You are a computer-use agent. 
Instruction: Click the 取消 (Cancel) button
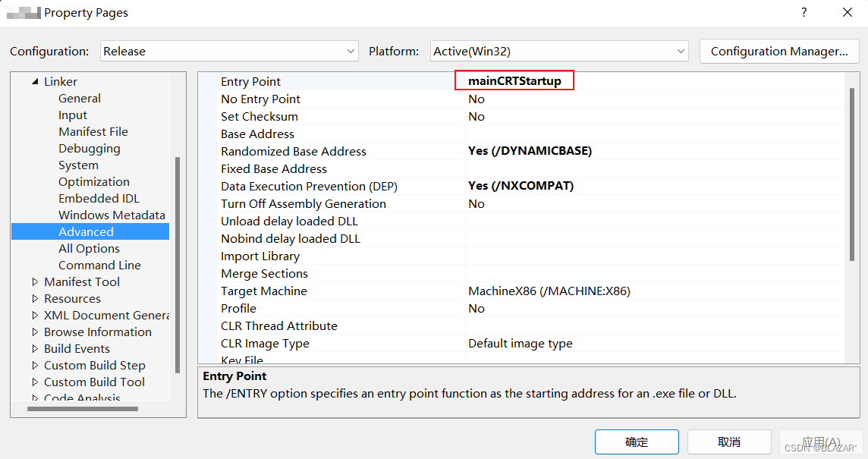[728, 442]
